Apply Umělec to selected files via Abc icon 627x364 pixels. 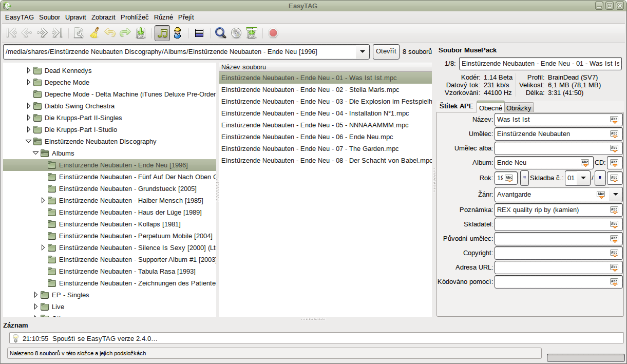[614, 134]
